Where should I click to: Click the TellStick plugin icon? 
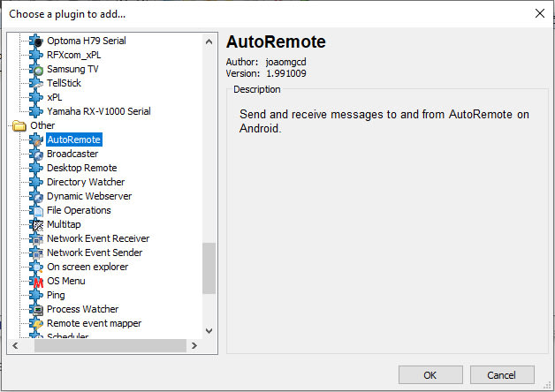(x=36, y=83)
